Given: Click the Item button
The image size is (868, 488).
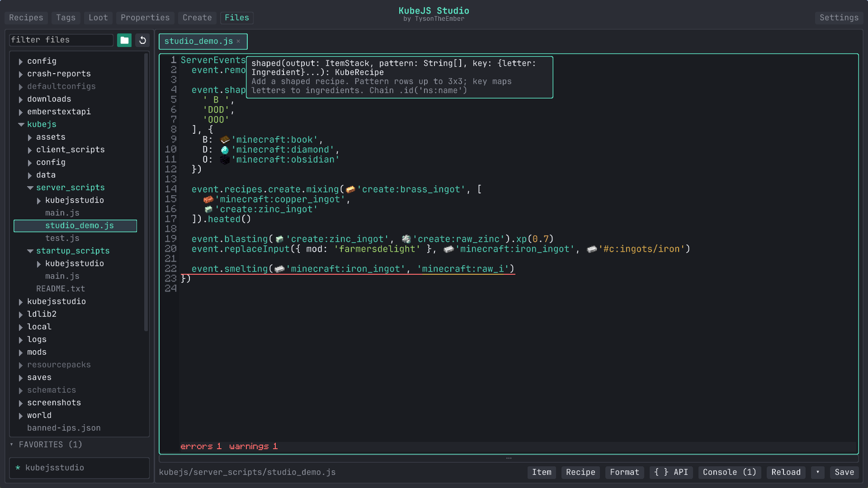Looking at the screenshot, I should [542, 472].
